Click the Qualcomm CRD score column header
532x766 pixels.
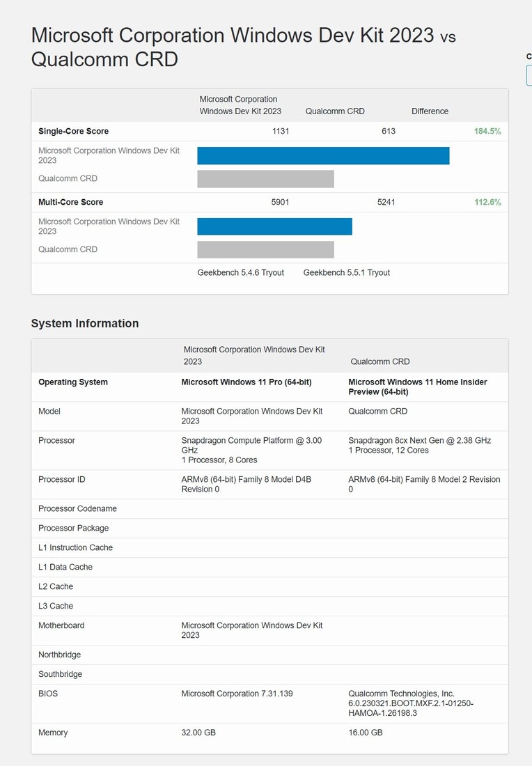pos(335,111)
